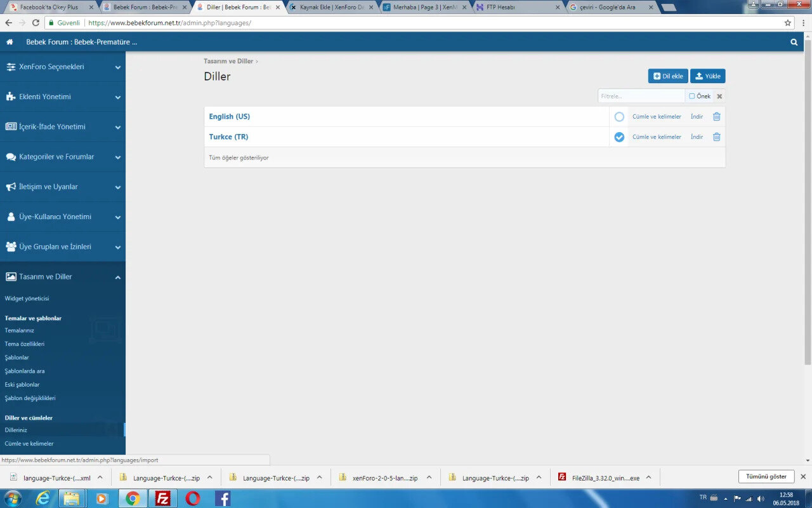This screenshot has width=812, height=508.
Task: Set English (US) as default language radio
Action: click(619, 117)
